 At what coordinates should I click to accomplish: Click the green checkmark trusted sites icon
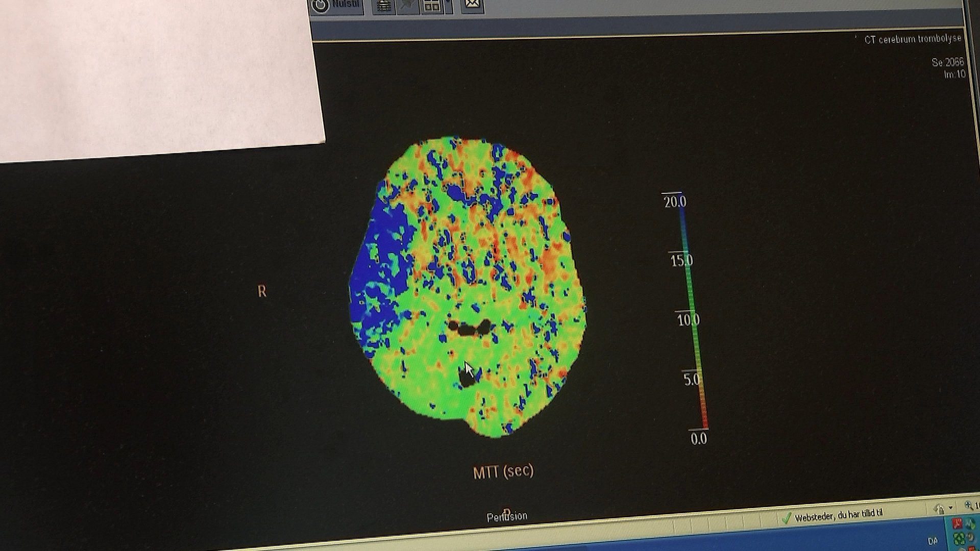(x=787, y=518)
